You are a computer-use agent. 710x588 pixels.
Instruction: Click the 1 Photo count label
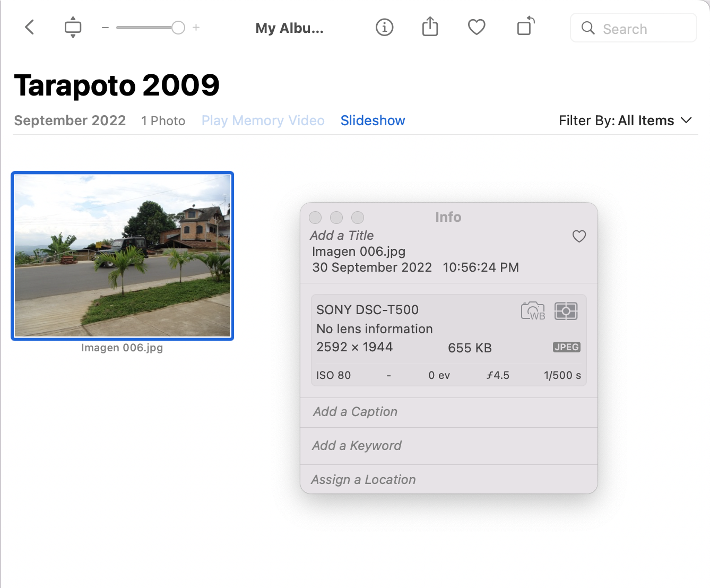163,121
